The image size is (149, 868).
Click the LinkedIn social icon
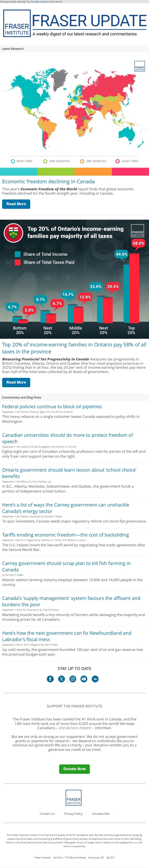(95, 679)
